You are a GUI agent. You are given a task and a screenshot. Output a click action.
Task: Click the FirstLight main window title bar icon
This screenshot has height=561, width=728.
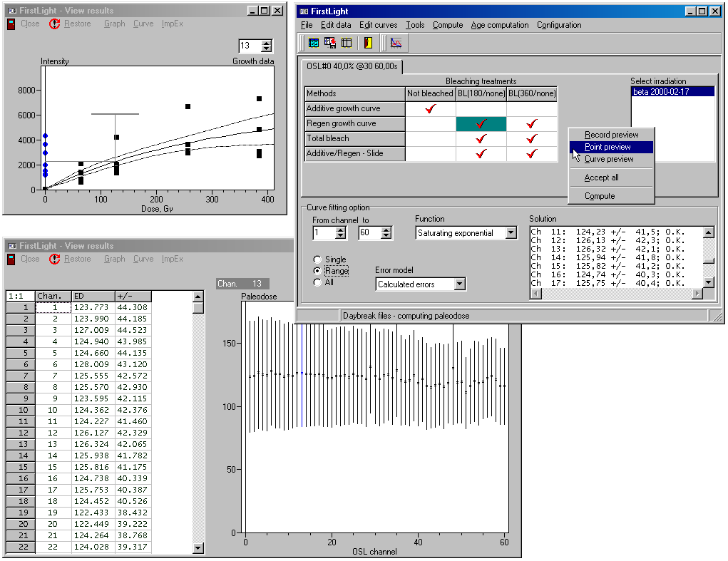pyautogui.click(x=304, y=11)
